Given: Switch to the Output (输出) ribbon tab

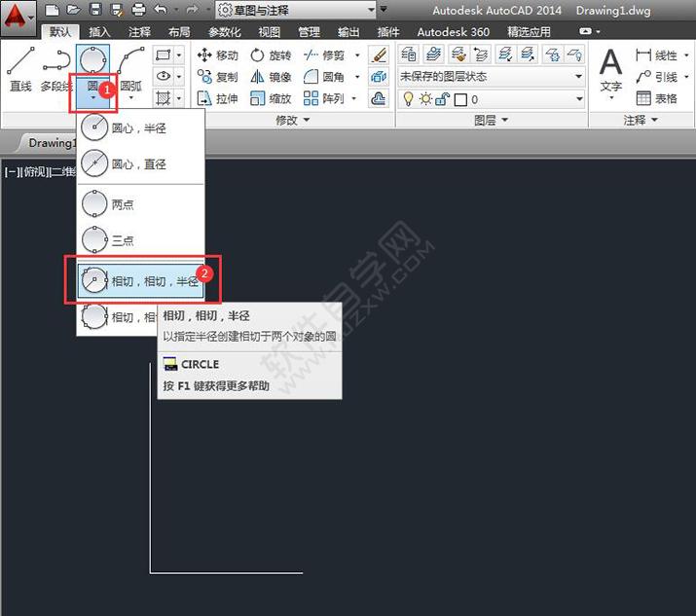Looking at the screenshot, I should pos(348,32).
